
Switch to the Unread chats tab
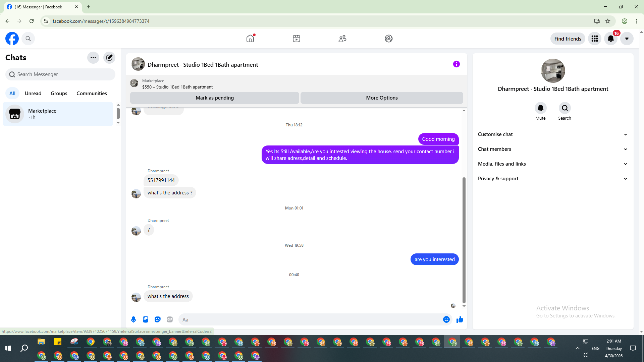point(33,93)
